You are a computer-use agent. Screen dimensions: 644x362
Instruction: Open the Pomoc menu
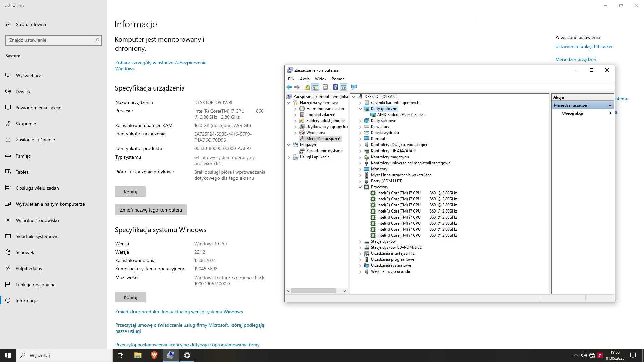coord(338,79)
